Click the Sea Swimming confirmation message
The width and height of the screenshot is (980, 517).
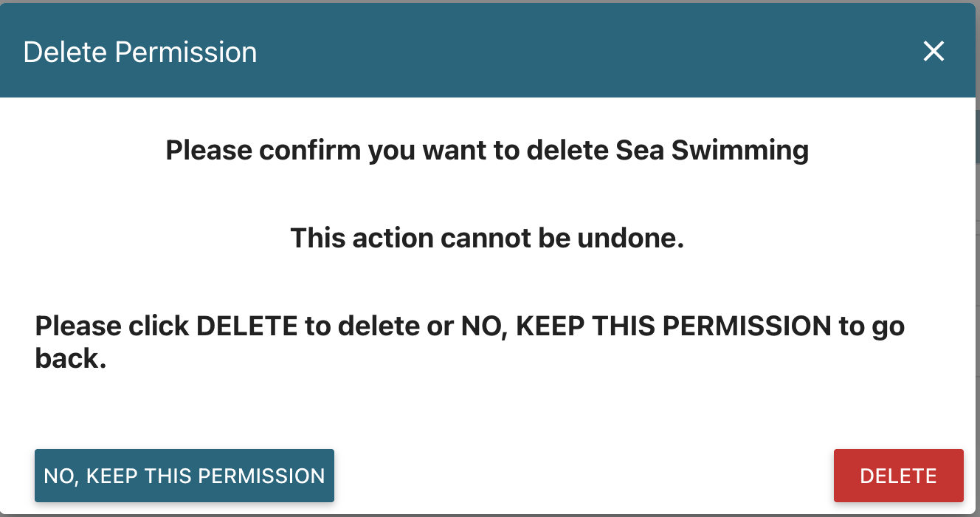click(x=487, y=151)
